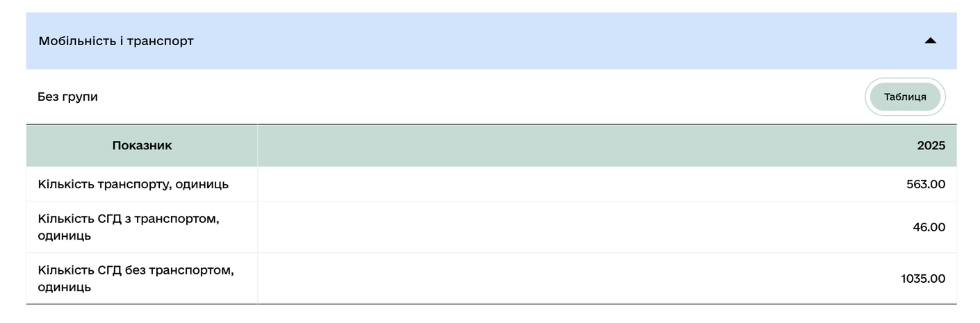The width and height of the screenshot is (980, 323).
Task: Click the 1035.00 value cell
Action: 923,279
